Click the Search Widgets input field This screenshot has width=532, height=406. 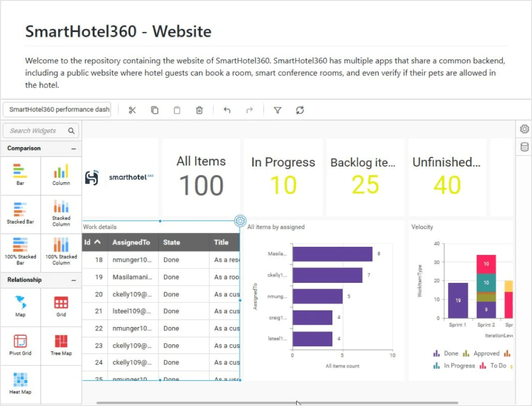pos(35,131)
